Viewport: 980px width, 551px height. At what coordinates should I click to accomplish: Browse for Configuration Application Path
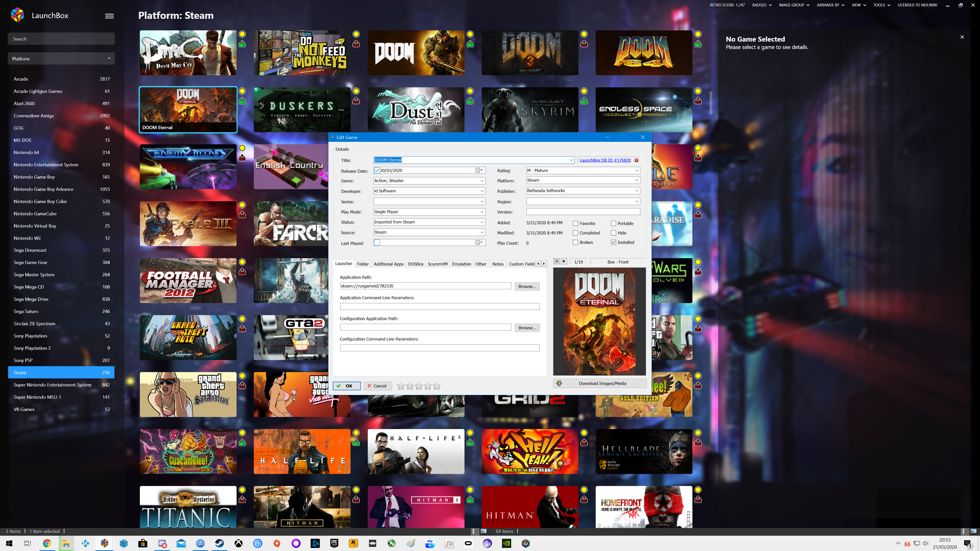[x=527, y=327]
